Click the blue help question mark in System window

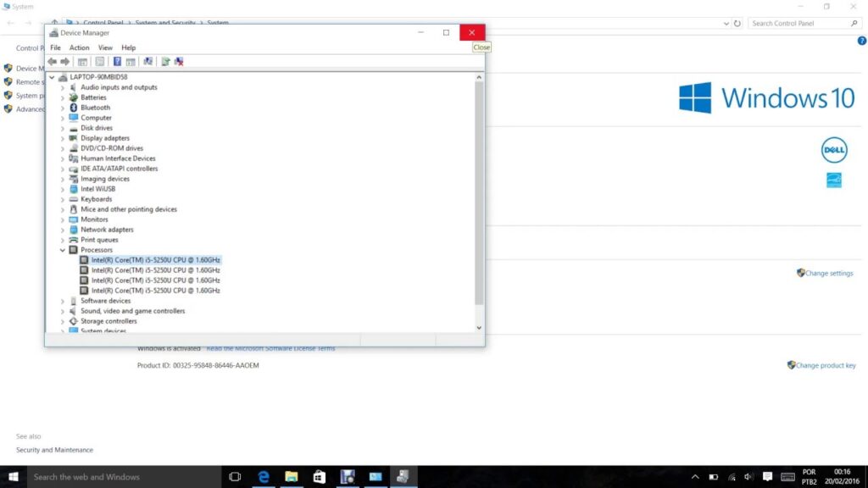point(862,41)
